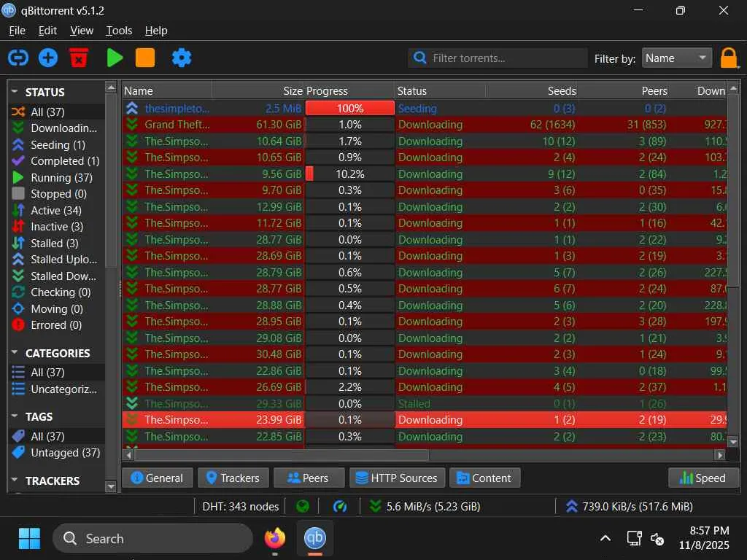
Task: Click the orange Stop torrents icon
Action: click(145, 58)
